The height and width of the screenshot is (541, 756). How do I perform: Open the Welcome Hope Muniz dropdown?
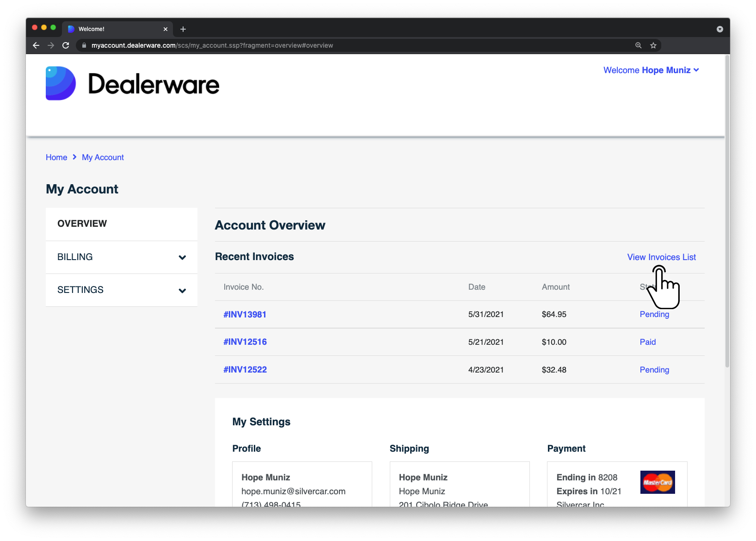[651, 70]
